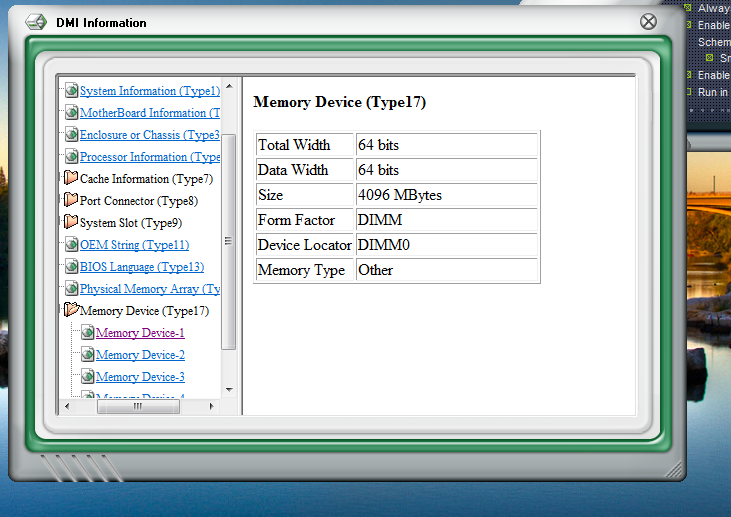The height and width of the screenshot is (517, 731).
Task: Click the System Information (Type1) node icon
Action: (x=72, y=91)
